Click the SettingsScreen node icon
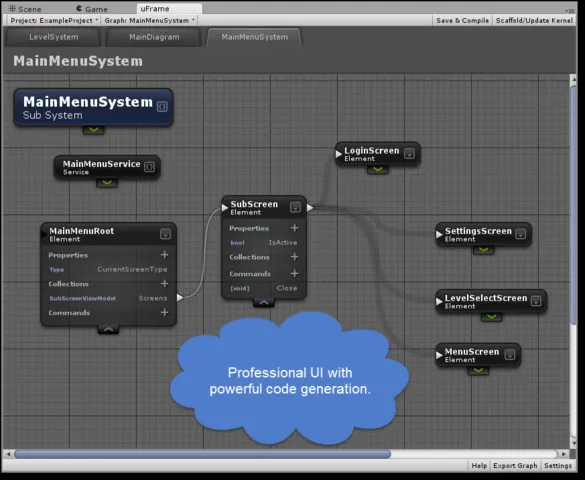Image resolution: width=585 pixels, height=480 pixels. (520, 234)
